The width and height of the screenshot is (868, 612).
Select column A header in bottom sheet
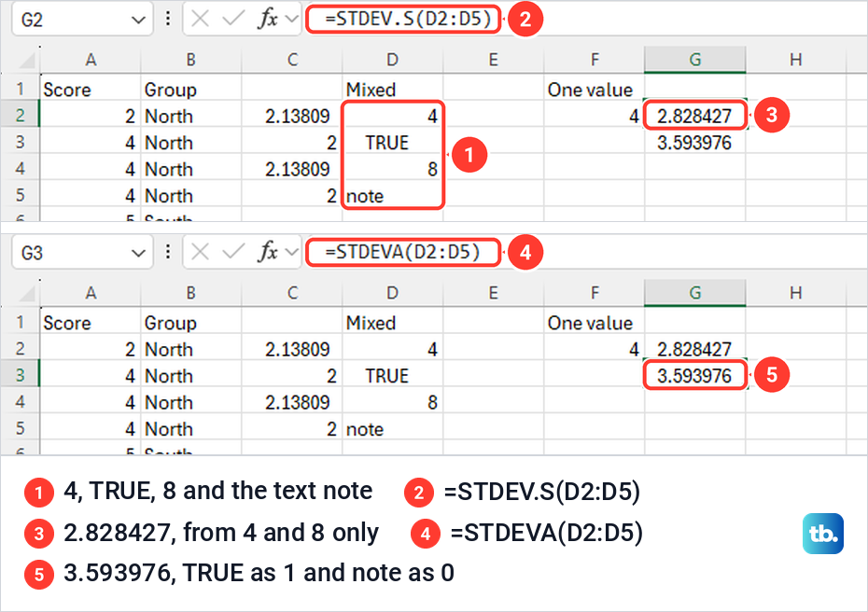(91, 293)
